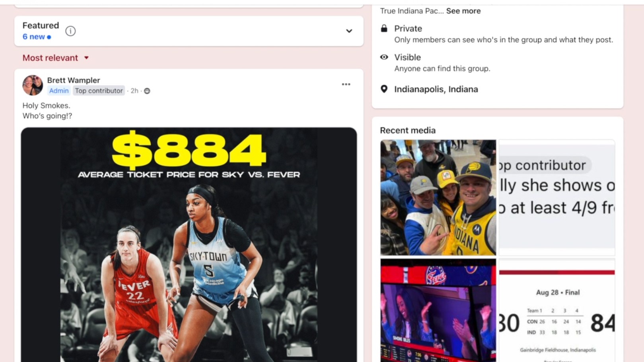Image resolution: width=644 pixels, height=362 pixels.
Task: Click the 'Anyone can find this group.' text
Action: click(442, 68)
